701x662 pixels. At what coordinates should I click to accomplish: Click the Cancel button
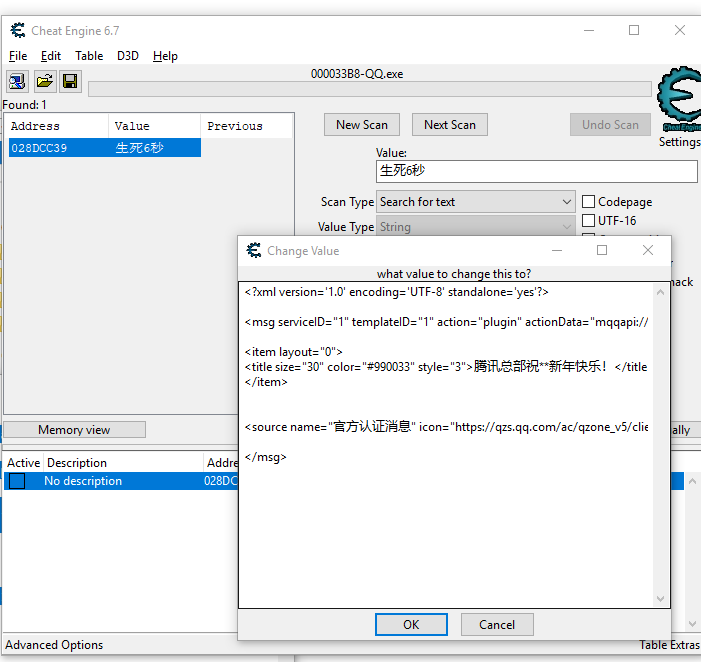tap(497, 624)
